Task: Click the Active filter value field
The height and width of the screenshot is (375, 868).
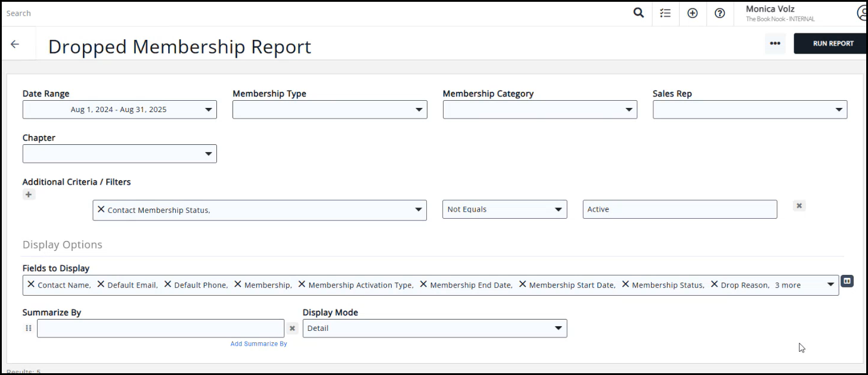Action: click(680, 209)
